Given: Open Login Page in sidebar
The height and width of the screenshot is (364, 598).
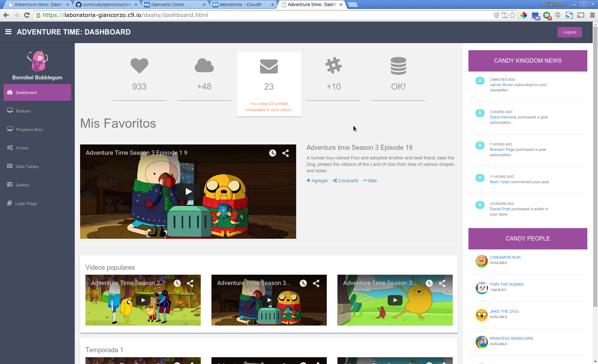Looking at the screenshot, I should click(37, 204).
